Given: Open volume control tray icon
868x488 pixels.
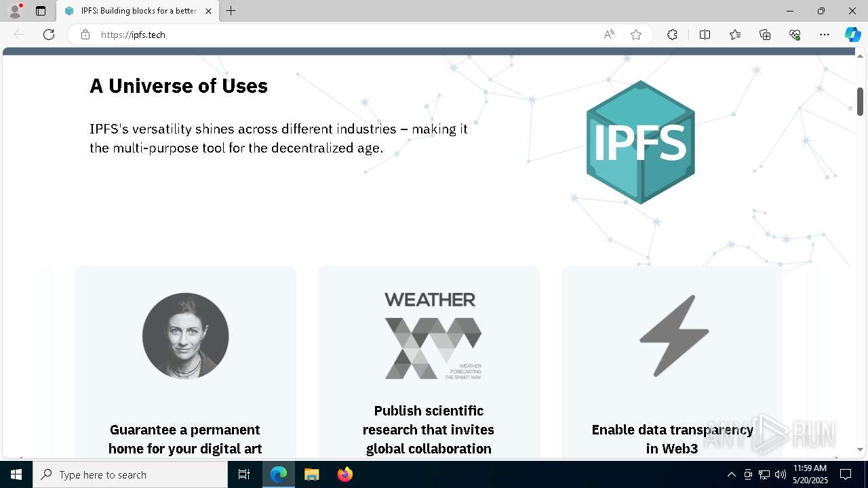Looking at the screenshot, I should [x=780, y=474].
